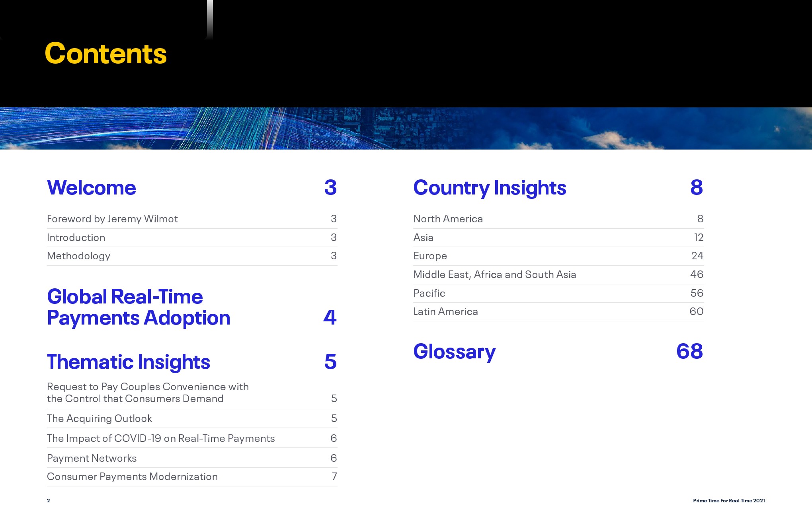This screenshot has width=812, height=525.
Task: Go to Foreword by Jeremy Wilmot
Action: [x=112, y=219]
